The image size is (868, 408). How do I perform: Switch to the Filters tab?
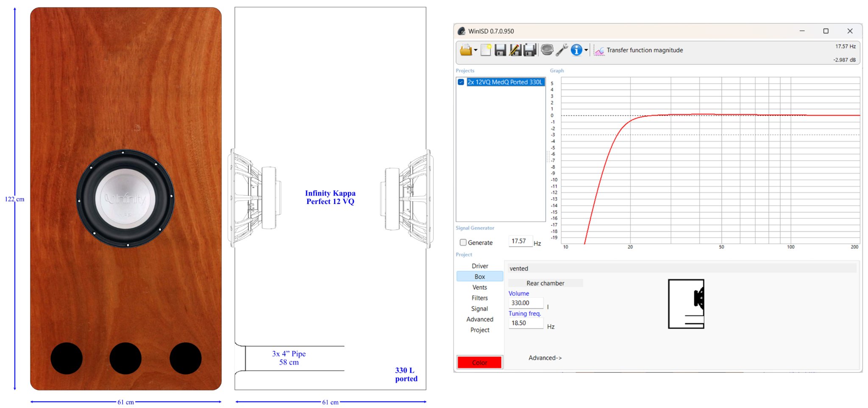click(480, 298)
